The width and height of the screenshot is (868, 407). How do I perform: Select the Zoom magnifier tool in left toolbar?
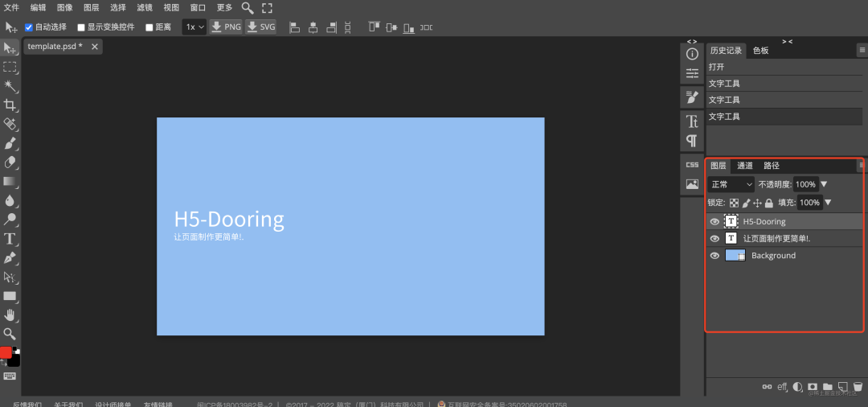(x=10, y=333)
